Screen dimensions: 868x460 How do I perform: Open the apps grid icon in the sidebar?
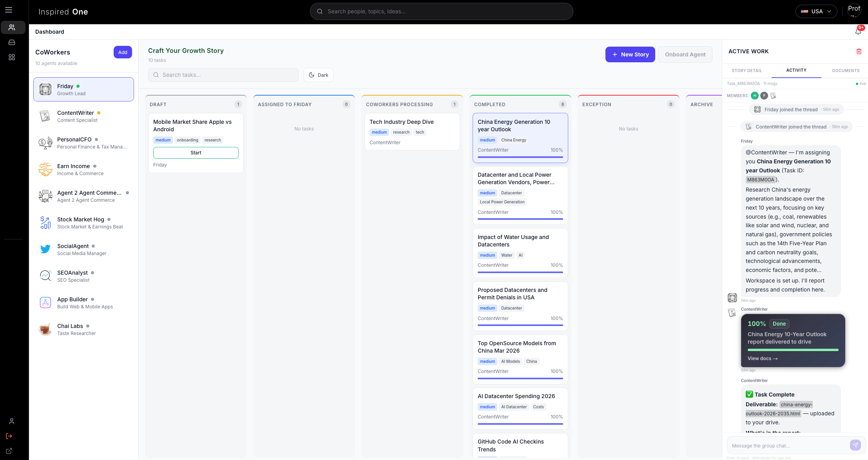11,57
